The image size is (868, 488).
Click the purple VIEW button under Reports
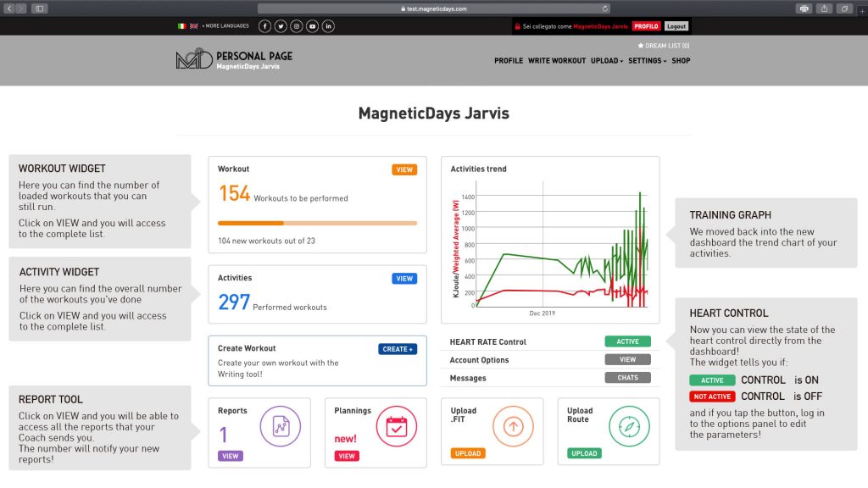231,457
